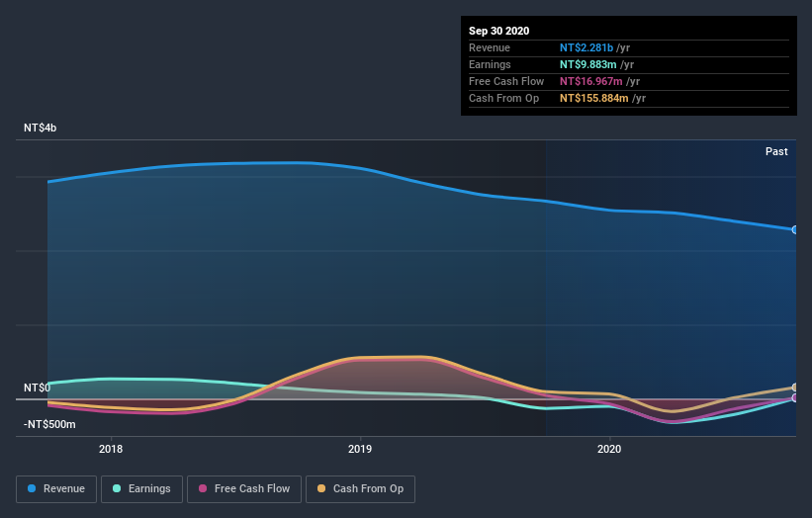The width and height of the screenshot is (812, 518).
Task: Click the Earnings label in the tooltip
Action: [x=490, y=64]
